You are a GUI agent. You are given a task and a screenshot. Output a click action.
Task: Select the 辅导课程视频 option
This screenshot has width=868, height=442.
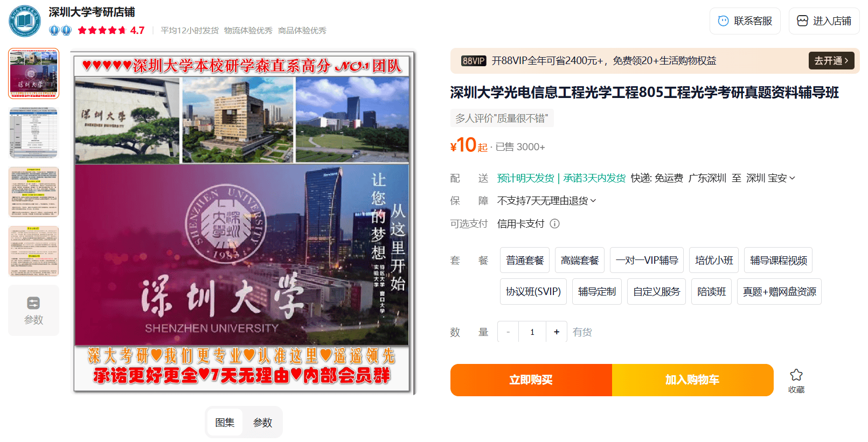pyautogui.click(x=778, y=261)
